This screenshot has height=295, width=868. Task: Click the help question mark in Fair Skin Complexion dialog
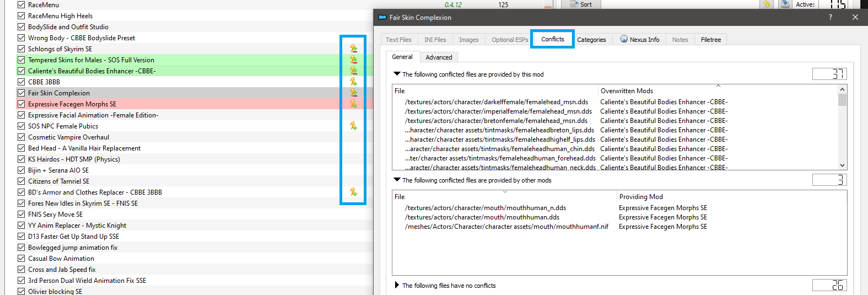pyautogui.click(x=831, y=17)
